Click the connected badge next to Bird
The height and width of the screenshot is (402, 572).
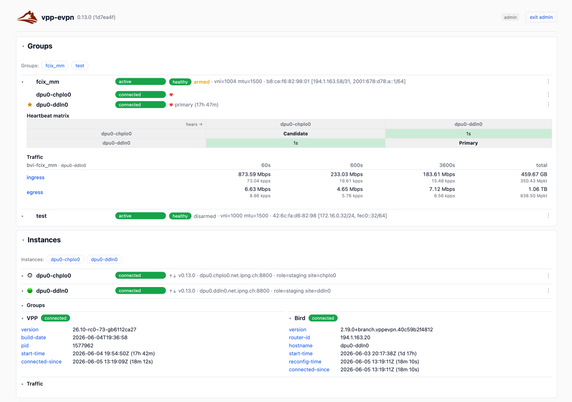323,318
